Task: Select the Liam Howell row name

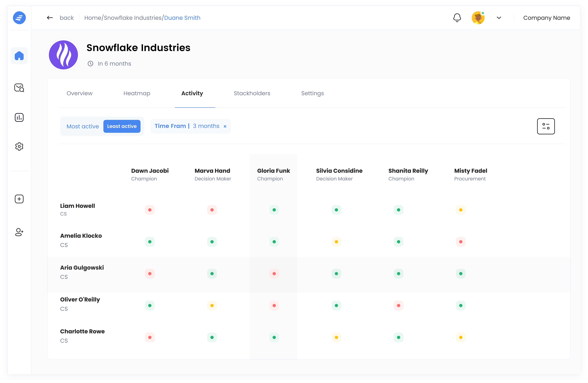Action: [x=78, y=206]
